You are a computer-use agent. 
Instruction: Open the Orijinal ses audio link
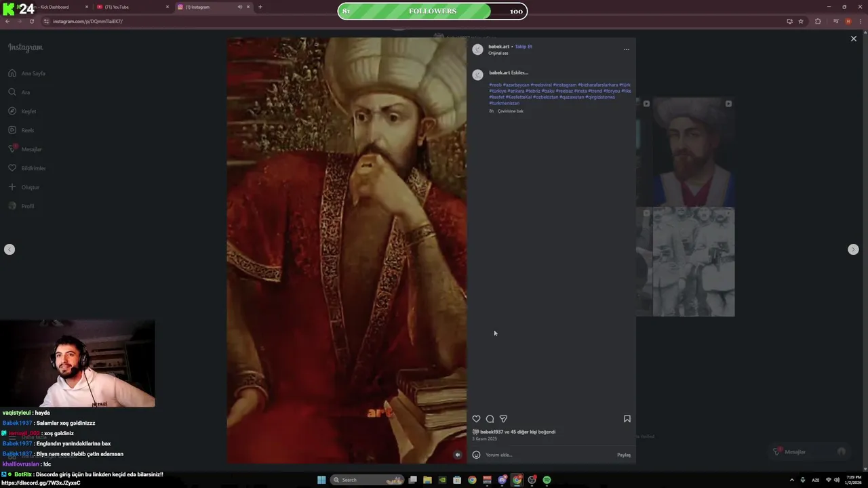pyautogui.click(x=498, y=53)
